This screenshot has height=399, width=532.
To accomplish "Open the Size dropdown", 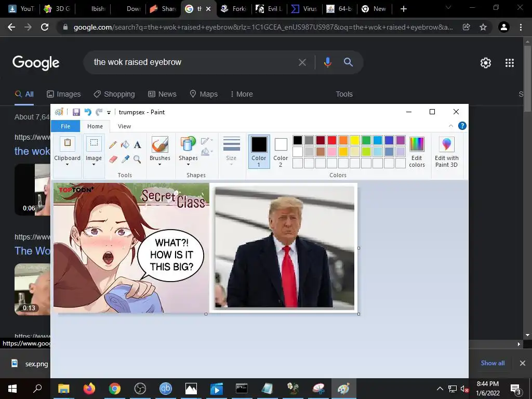I will point(231,152).
